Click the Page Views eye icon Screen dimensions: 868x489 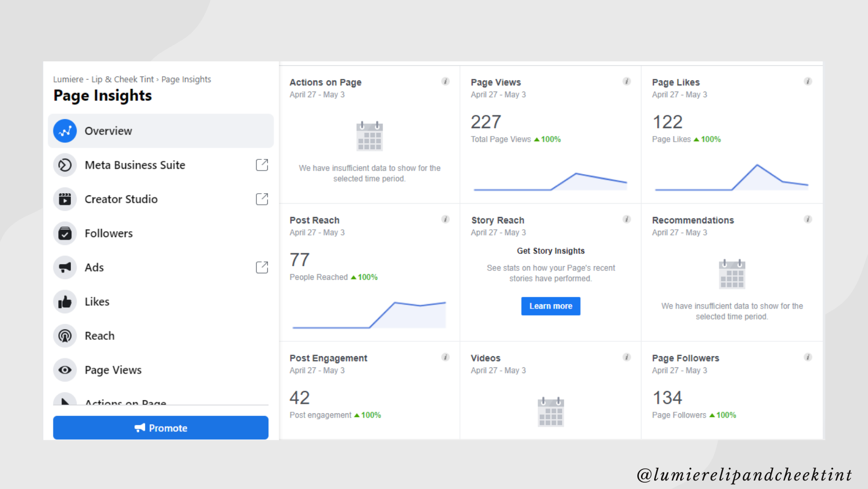tap(65, 370)
